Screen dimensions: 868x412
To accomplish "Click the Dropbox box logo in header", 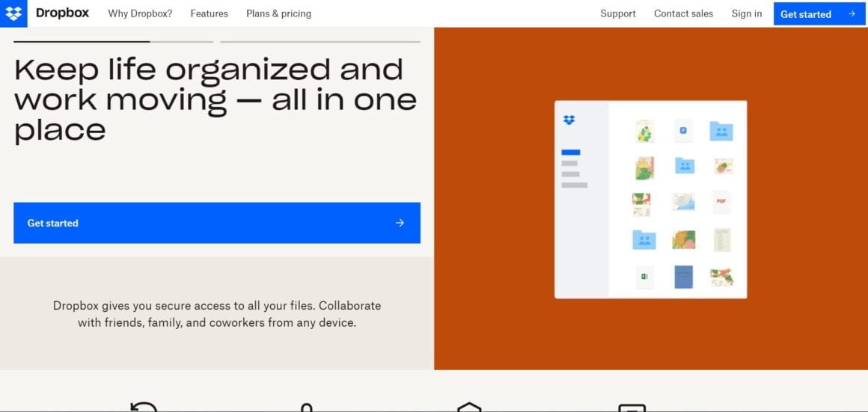I will click(x=13, y=13).
